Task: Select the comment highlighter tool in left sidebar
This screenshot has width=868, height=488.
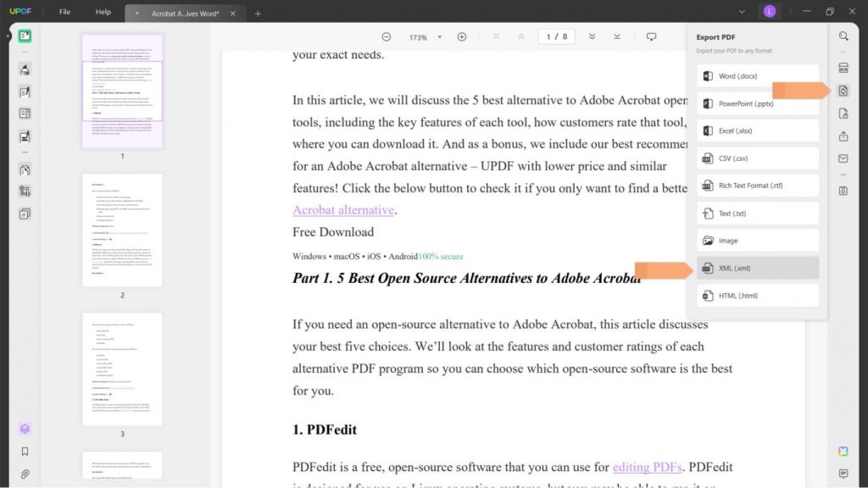Action: point(25,69)
